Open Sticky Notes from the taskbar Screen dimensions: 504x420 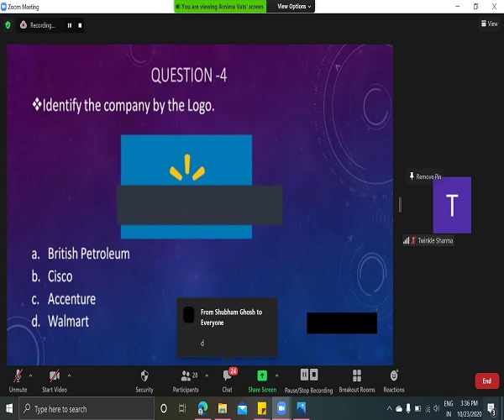(262, 409)
